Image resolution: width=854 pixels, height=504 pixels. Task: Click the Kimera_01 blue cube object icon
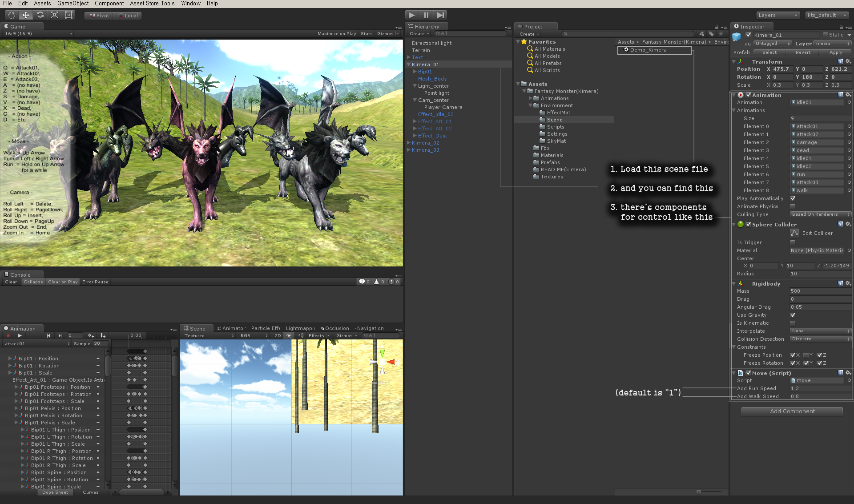(737, 36)
